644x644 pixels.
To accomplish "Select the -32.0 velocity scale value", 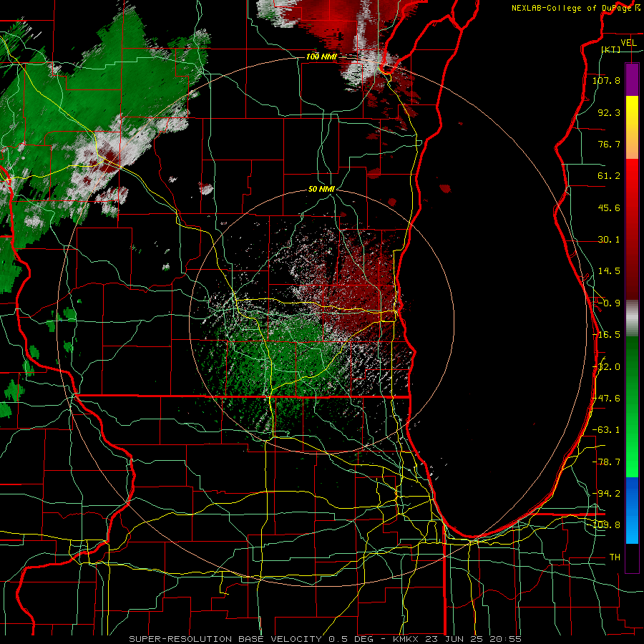I will point(606,367).
